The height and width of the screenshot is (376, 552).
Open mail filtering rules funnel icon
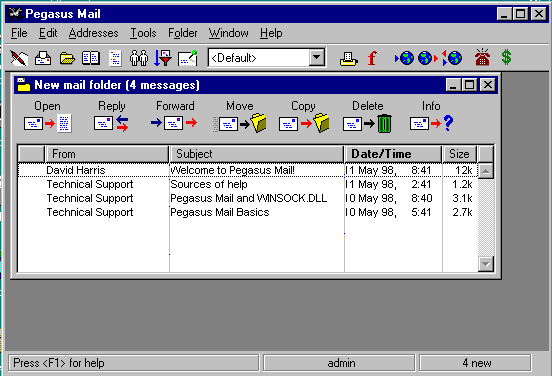[x=163, y=58]
